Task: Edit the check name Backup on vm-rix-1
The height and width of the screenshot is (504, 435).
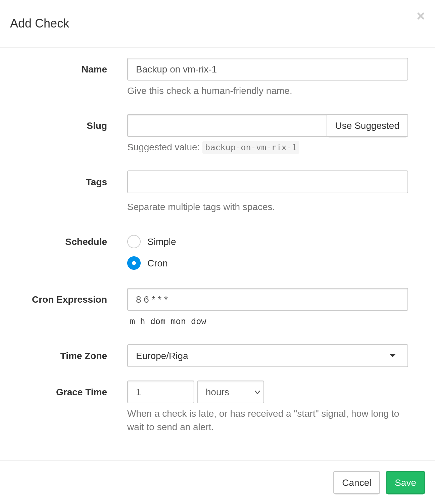Action: pos(268,69)
